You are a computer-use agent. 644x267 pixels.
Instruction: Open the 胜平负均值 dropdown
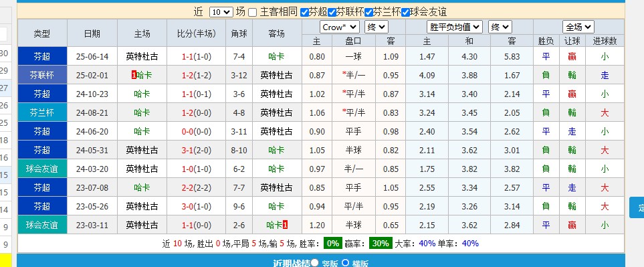click(x=455, y=27)
